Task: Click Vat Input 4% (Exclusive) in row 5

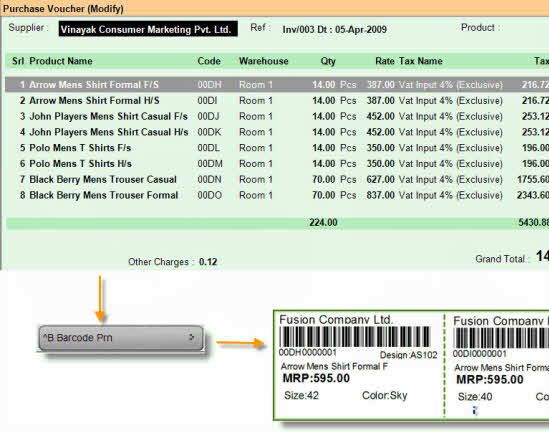Action: [x=451, y=148]
